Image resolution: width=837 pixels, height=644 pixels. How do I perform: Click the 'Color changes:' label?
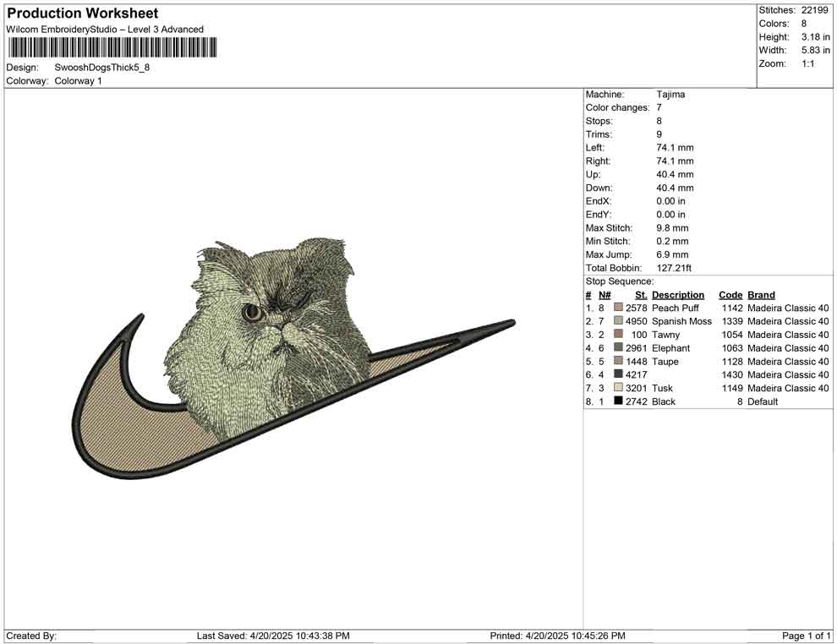click(x=618, y=108)
